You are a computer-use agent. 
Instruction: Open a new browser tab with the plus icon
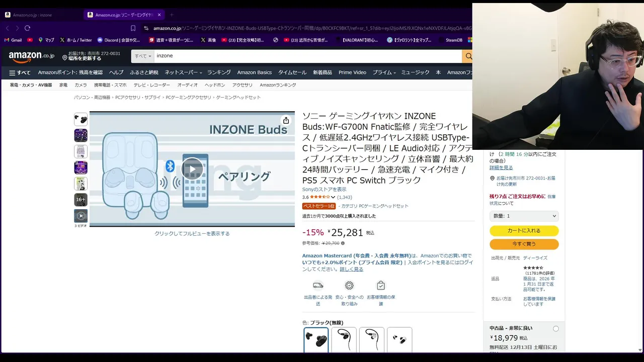pos(171,15)
